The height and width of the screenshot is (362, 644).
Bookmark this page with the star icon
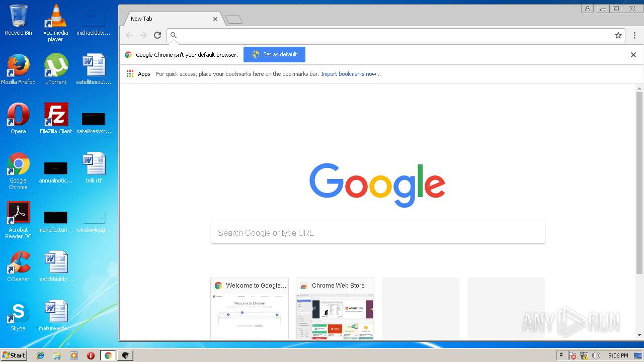click(x=618, y=35)
